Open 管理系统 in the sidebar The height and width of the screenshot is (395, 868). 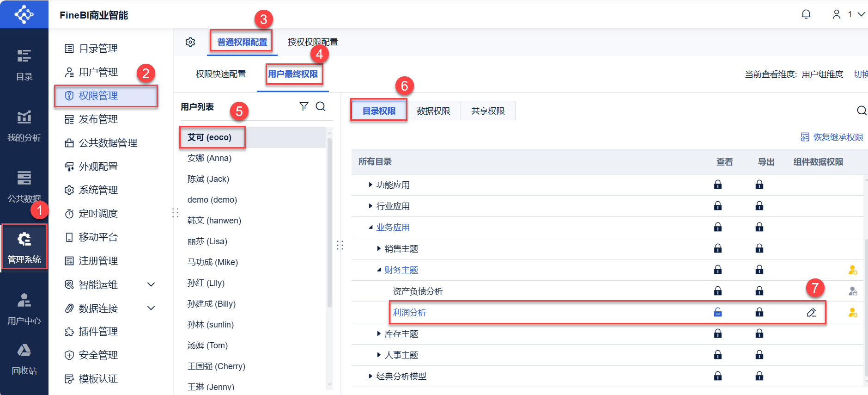point(24,247)
